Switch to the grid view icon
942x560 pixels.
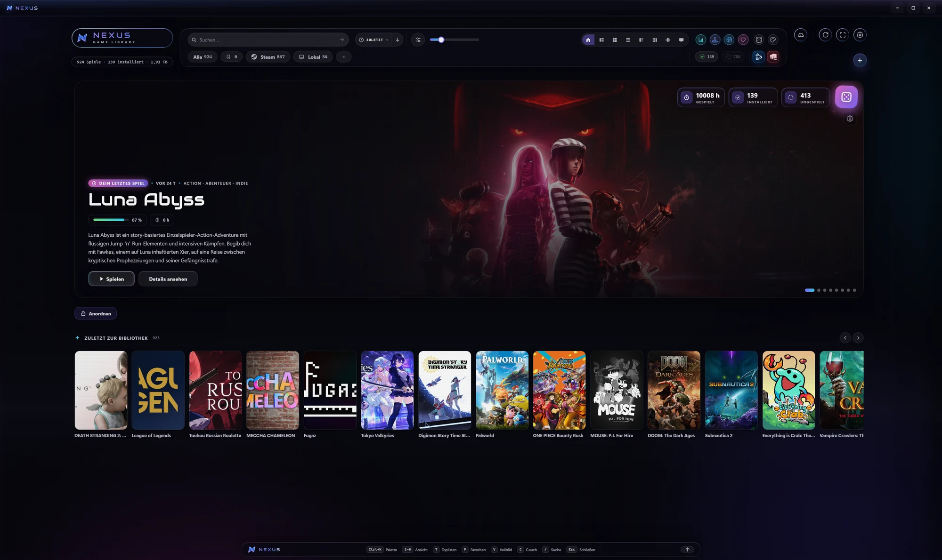(x=615, y=40)
